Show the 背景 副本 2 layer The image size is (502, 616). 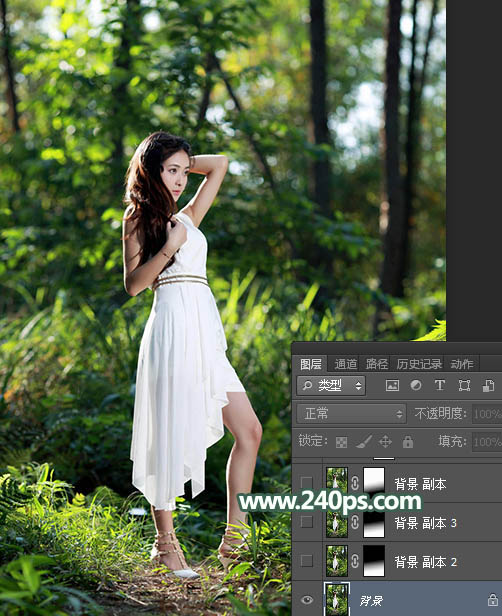pos(306,561)
